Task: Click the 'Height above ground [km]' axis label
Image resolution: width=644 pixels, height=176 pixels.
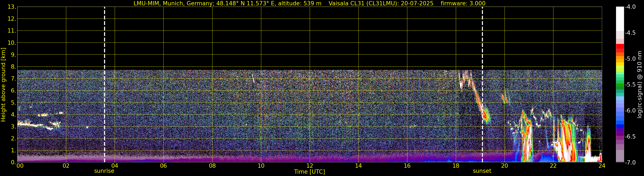Action: (3, 85)
